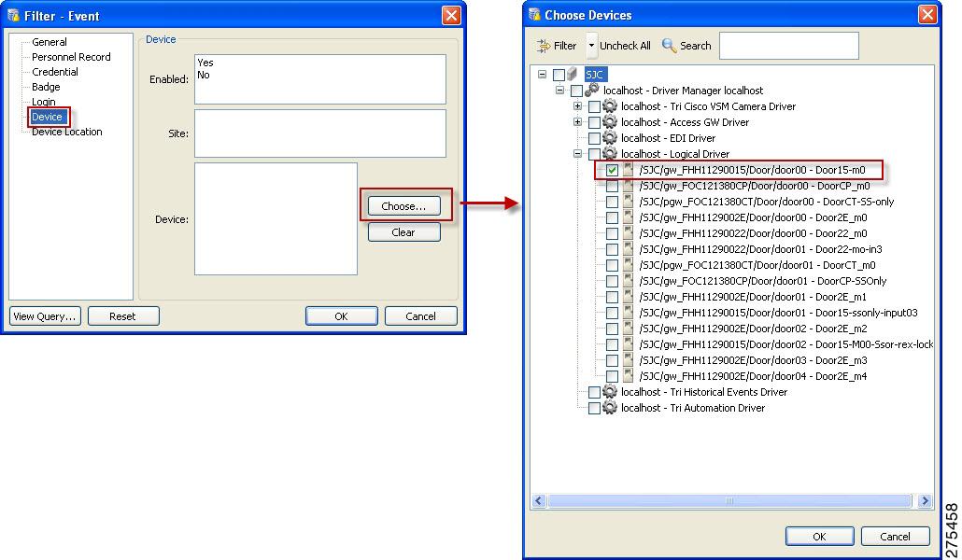Screen dimensions: 962x560
Task: Click OK in the Choose Devices dialog
Action: tap(820, 537)
